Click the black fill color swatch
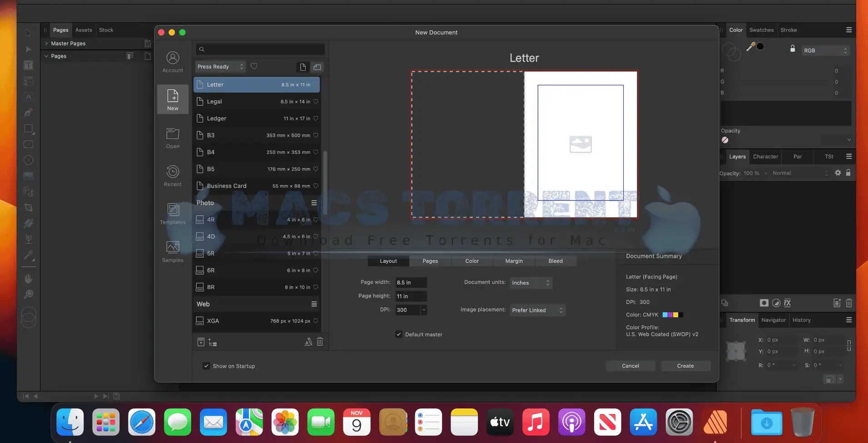The width and height of the screenshot is (868, 443). tap(760, 46)
